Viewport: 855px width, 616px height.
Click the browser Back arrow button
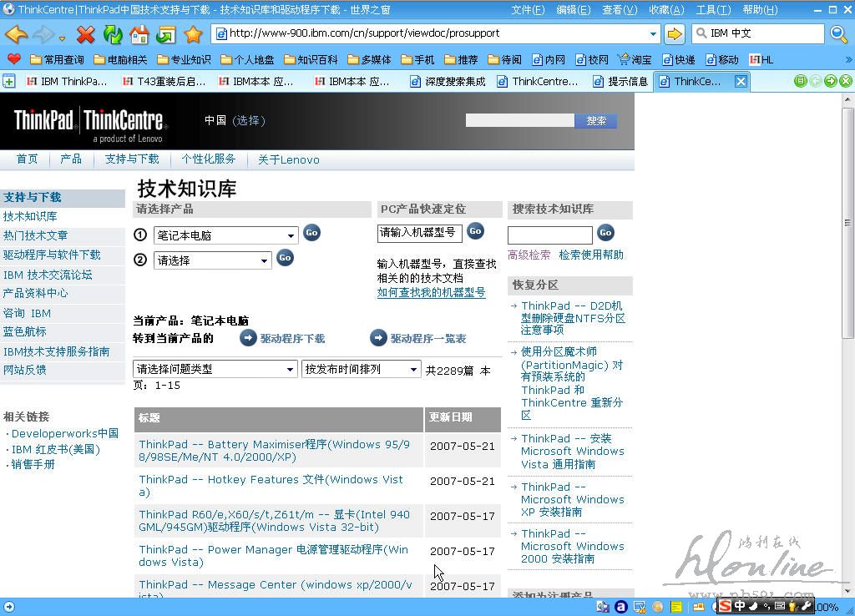click(16, 34)
